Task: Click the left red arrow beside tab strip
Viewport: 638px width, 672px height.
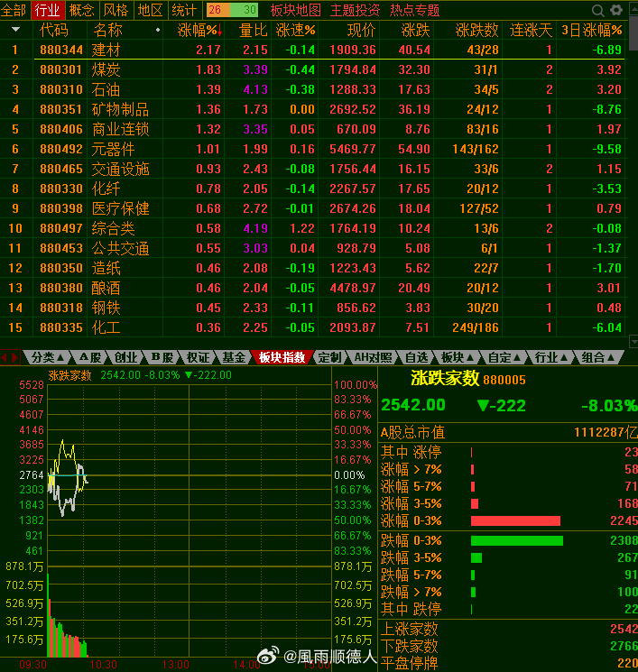Action: (5, 357)
